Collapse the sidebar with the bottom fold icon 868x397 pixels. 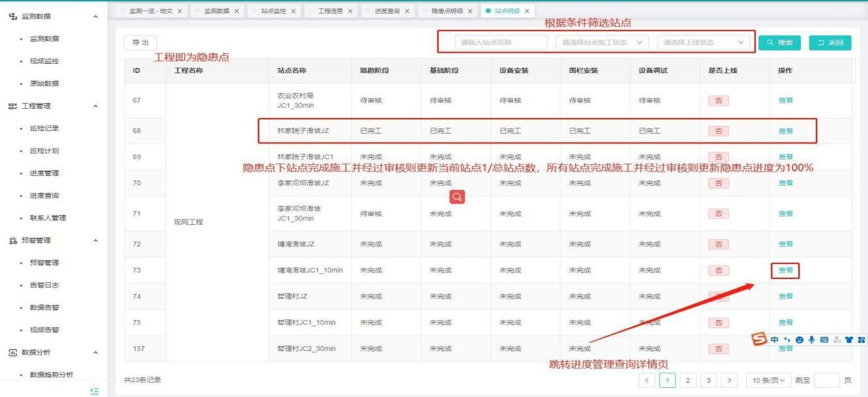94,390
